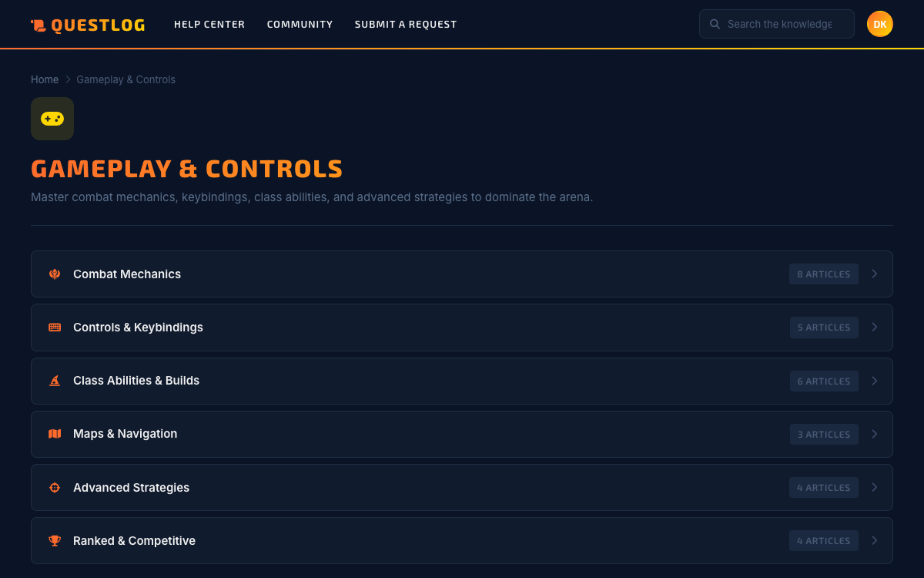Focus the knowledge base search field
This screenshot has height=578, width=924.
pyautogui.click(x=777, y=24)
